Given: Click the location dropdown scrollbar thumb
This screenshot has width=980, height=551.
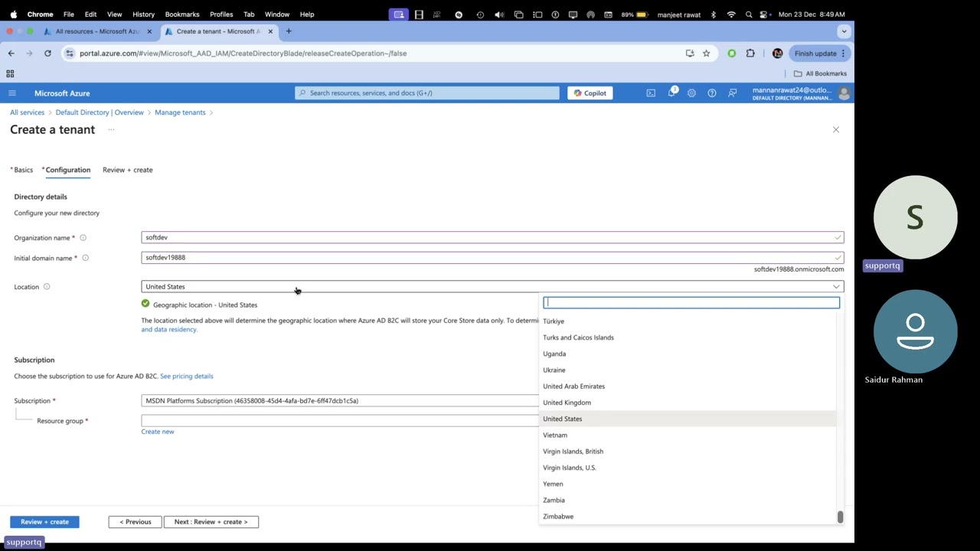Looking at the screenshot, I should [x=840, y=517].
